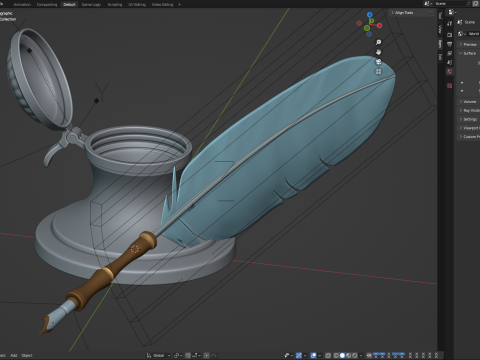Open the properties editor type dropdown
The image size is (480, 360).
point(452,12)
